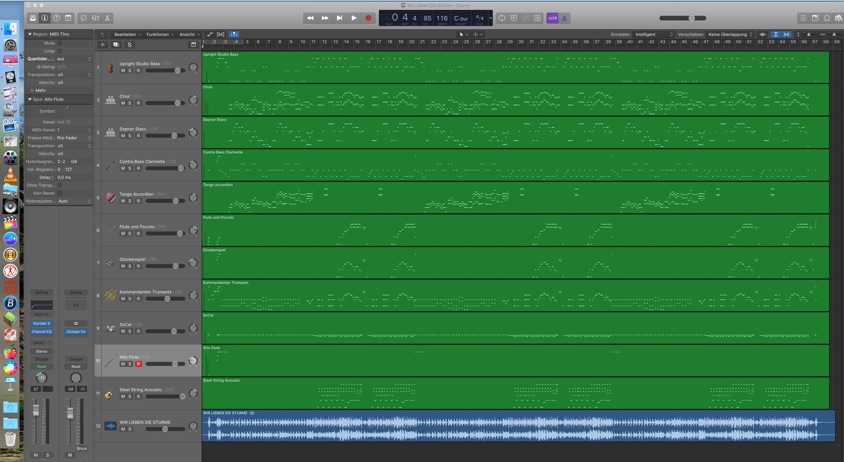
Task: Disable record on Alto Flute track
Action: pyautogui.click(x=138, y=364)
